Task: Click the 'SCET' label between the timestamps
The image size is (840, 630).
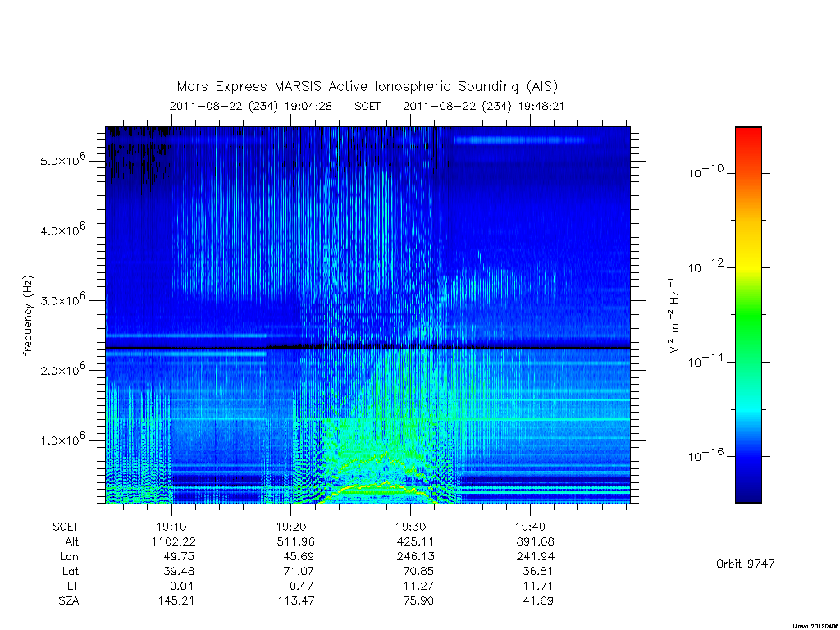Action: tap(367, 106)
